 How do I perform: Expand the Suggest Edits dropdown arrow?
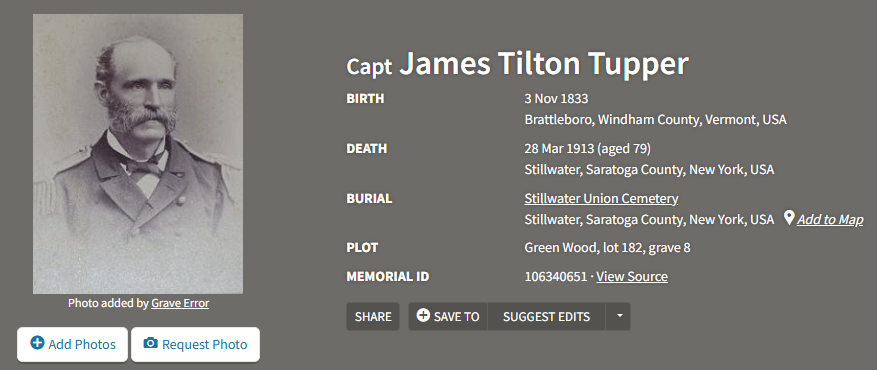[x=618, y=316]
